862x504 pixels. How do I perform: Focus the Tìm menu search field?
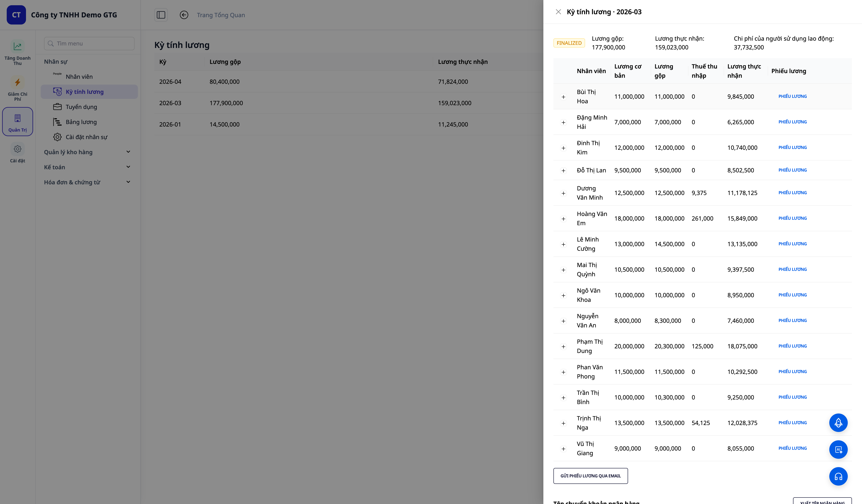pos(89,43)
